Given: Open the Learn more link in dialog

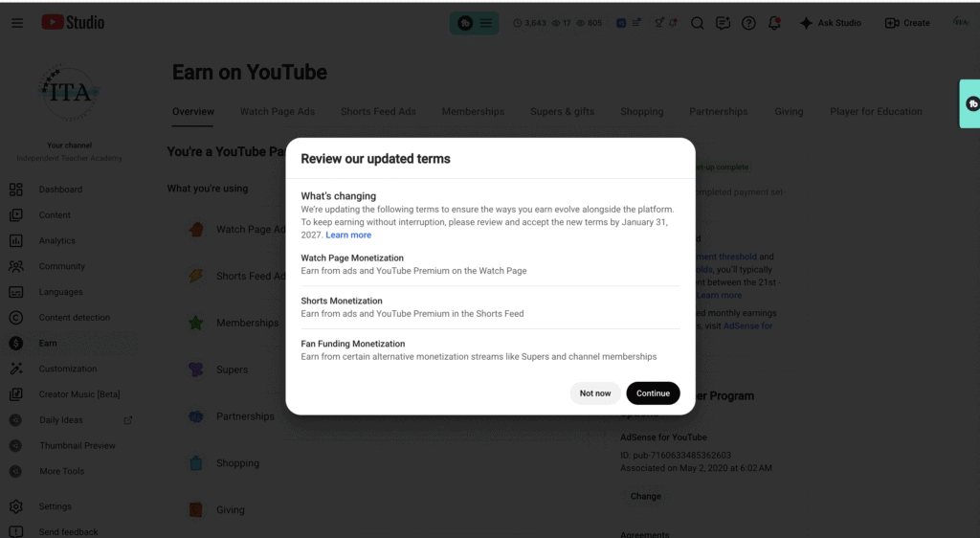Looking at the screenshot, I should [348, 235].
